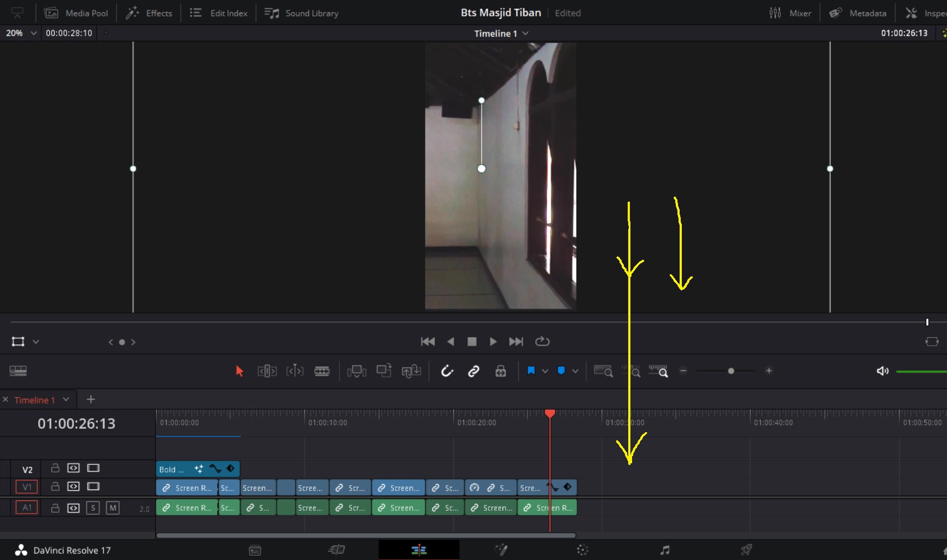Viewport: 947px width, 560px height.
Task: Play timeline in reverse
Action: coord(451,341)
